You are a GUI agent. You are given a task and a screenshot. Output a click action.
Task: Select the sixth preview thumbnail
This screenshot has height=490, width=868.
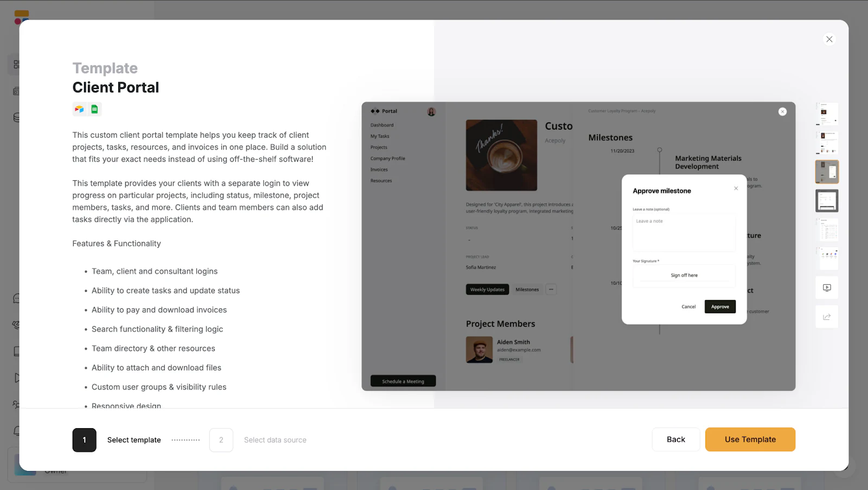827,258
